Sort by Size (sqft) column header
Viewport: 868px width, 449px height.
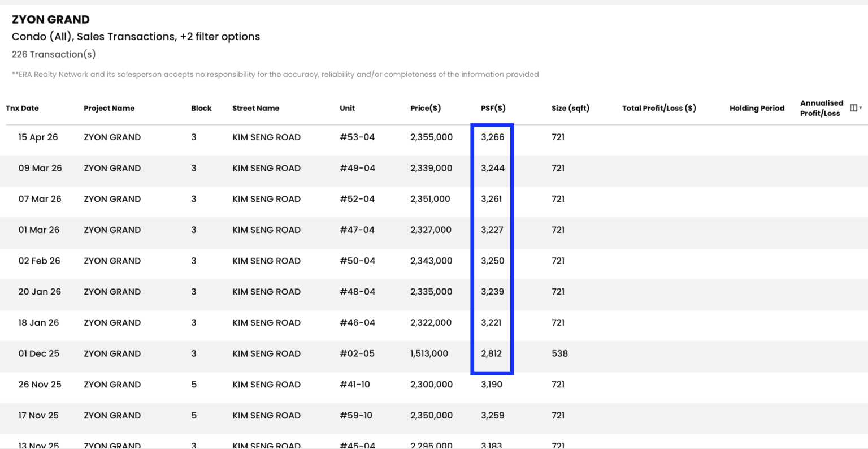click(570, 108)
